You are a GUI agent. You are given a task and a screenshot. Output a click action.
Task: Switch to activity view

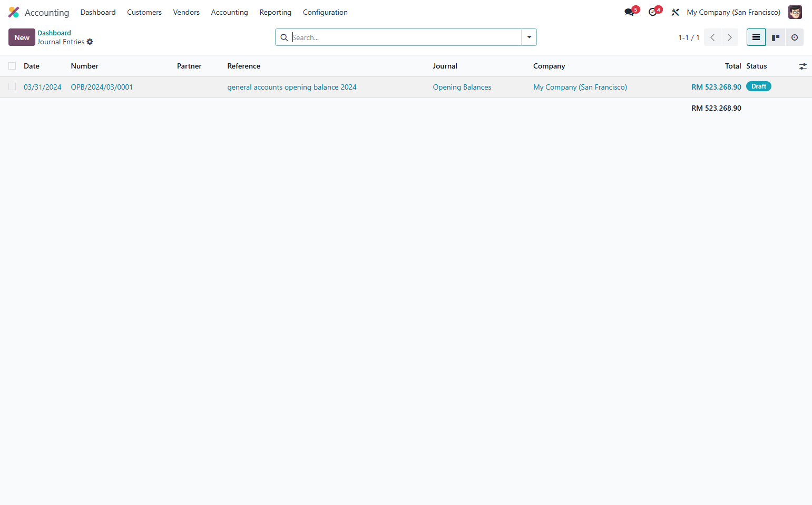click(x=794, y=37)
